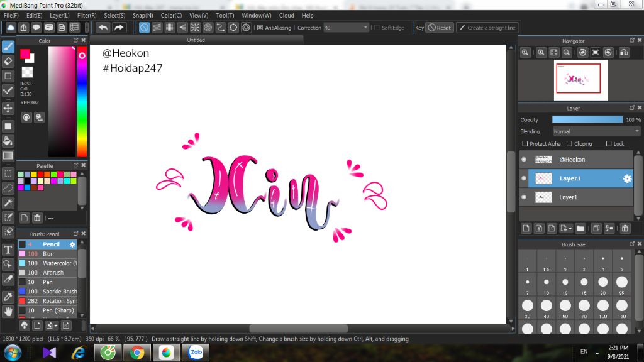Select the Magic Wand tool
The height and width of the screenshot is (362, 644).
pyautogui.click(x=8, y=203)
